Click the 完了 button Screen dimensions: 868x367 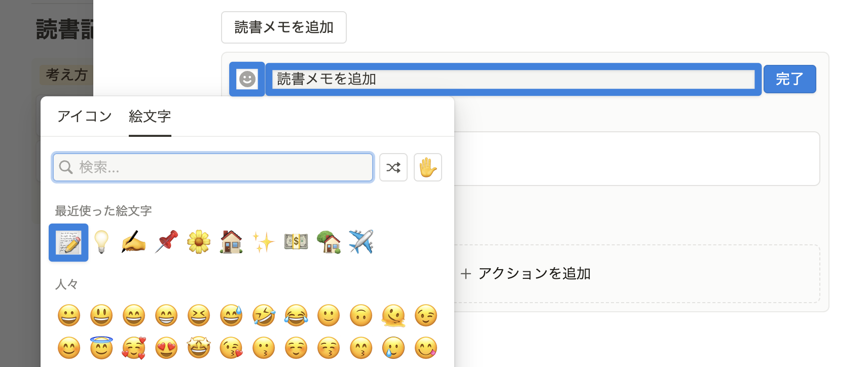[790, 79]
